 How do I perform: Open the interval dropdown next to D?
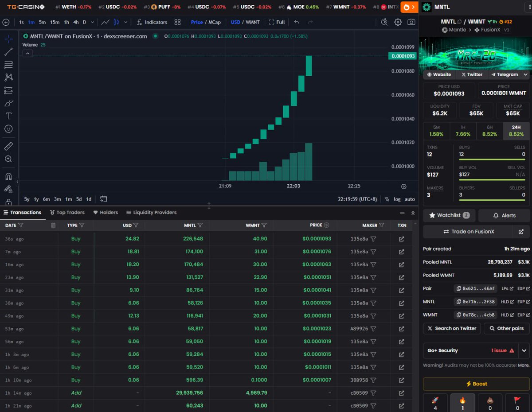pyautogui.click(x=92, y=22)
